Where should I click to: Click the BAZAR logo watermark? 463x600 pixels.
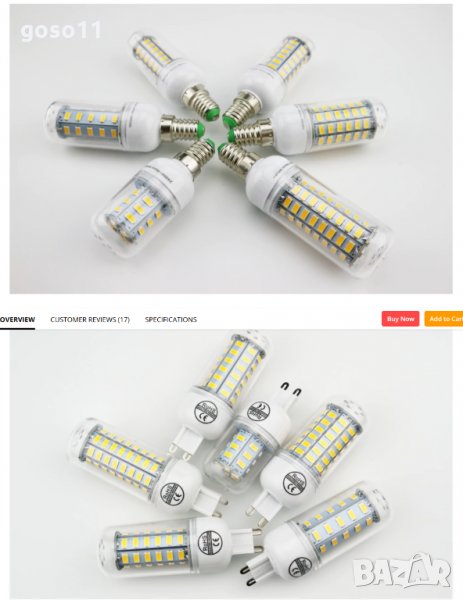[x=402, y=571]
